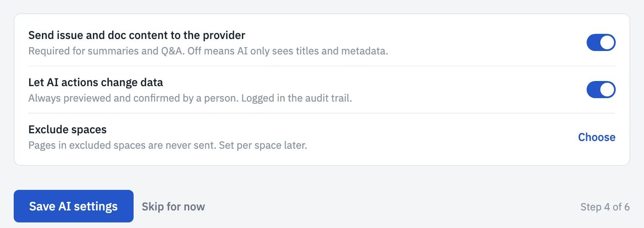Select the 'Exclude spaces' heading
The width and height of the screenshot is (644, 228).
click(67, 129)
